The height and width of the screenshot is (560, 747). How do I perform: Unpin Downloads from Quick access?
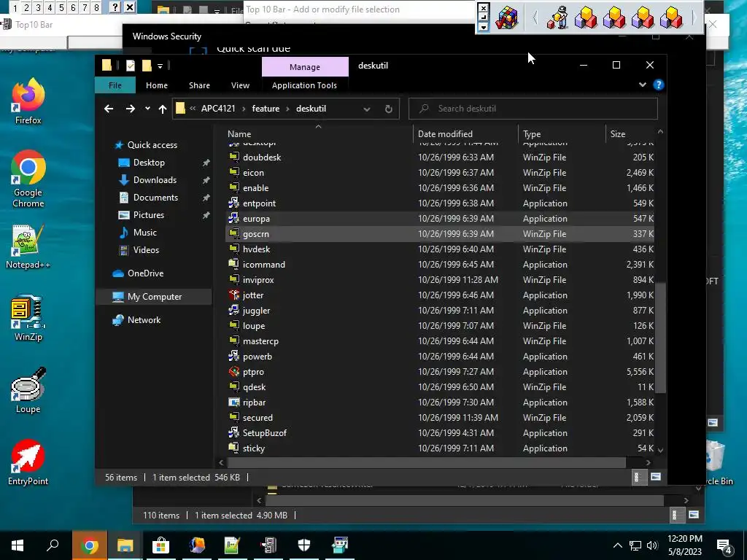pyautogui.click(x=206, y=181)
